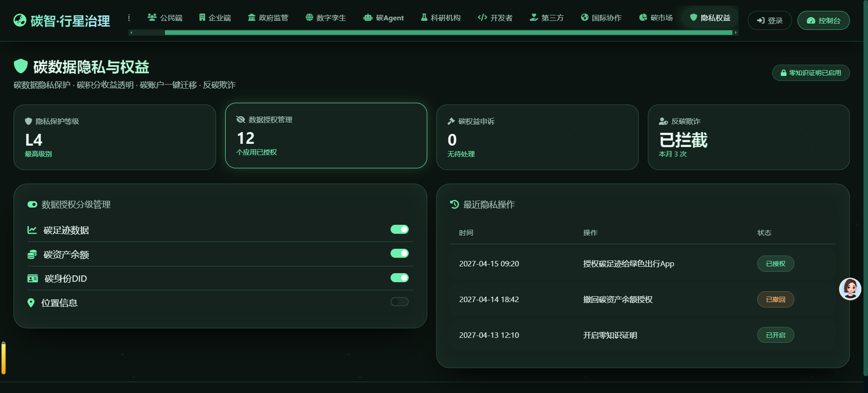Turn off the 碳资产余额 toggle
Viewport: 868px width, 393px height.
(x=400, y=253)
